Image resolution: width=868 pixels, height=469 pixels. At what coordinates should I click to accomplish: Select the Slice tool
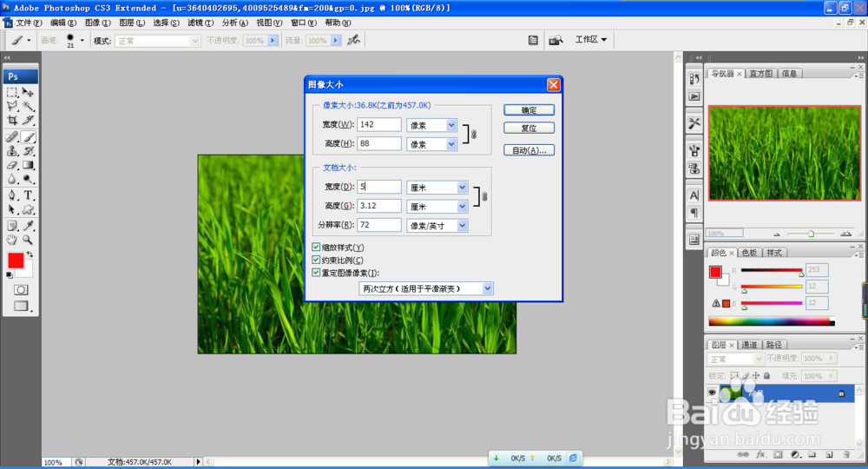tap(28, 120)
